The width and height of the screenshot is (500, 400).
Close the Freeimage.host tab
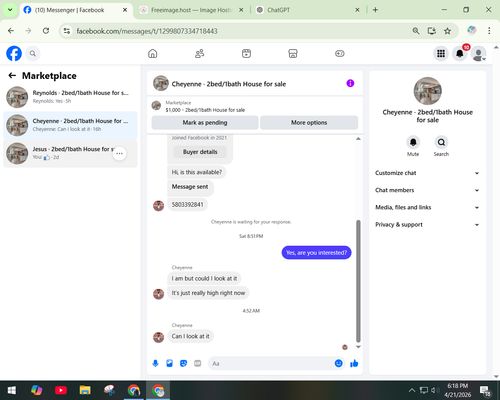(241, 10)
